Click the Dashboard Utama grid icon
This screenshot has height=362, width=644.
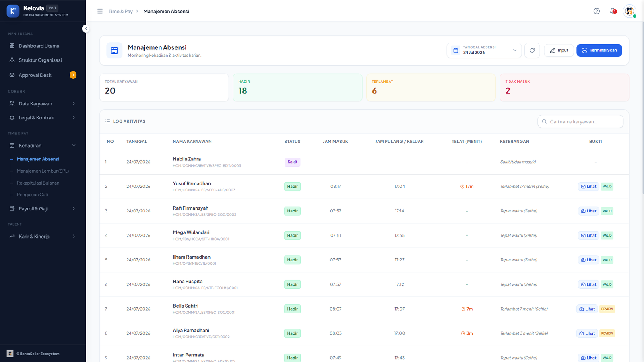click(x=12, y=46)
